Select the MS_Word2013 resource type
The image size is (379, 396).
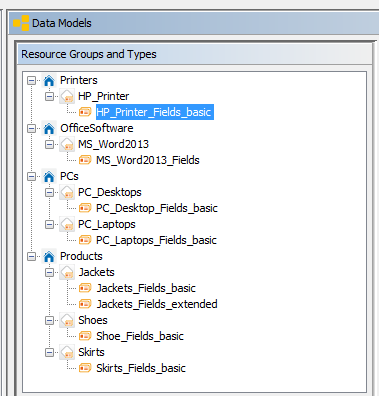[113, 144]
